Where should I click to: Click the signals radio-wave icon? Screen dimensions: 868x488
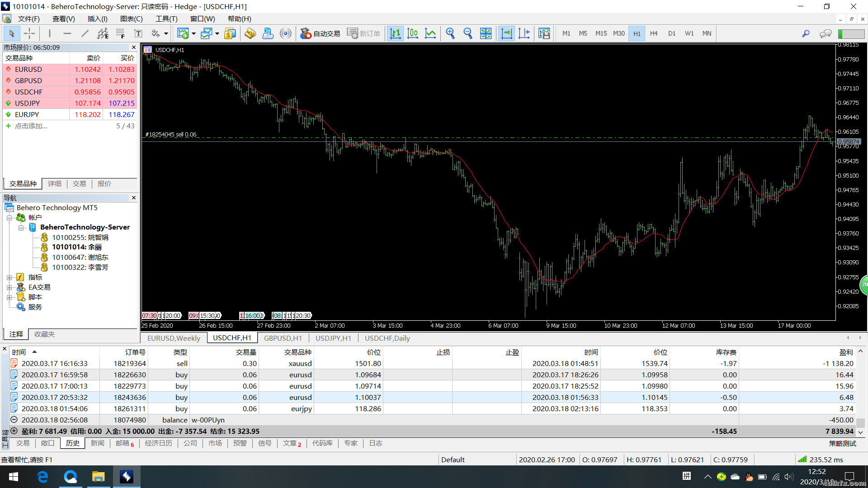285,33
